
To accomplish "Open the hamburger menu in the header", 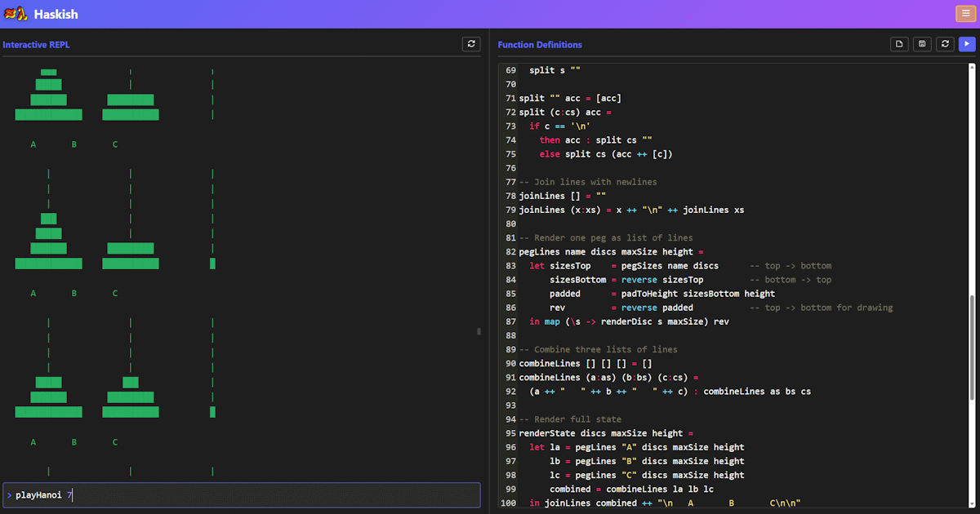I will pos(964,14).
